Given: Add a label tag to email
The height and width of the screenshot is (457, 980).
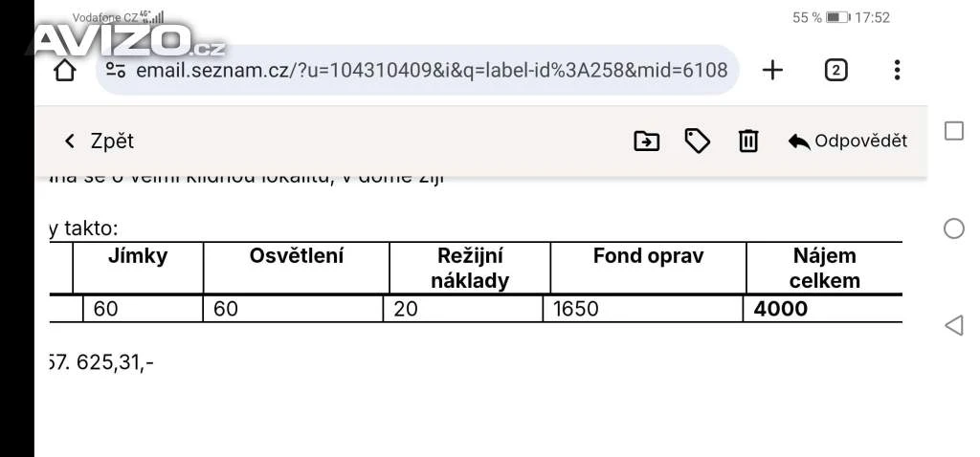Looking at the screenshot, I should pyautogui.click(x=698, y=141).
